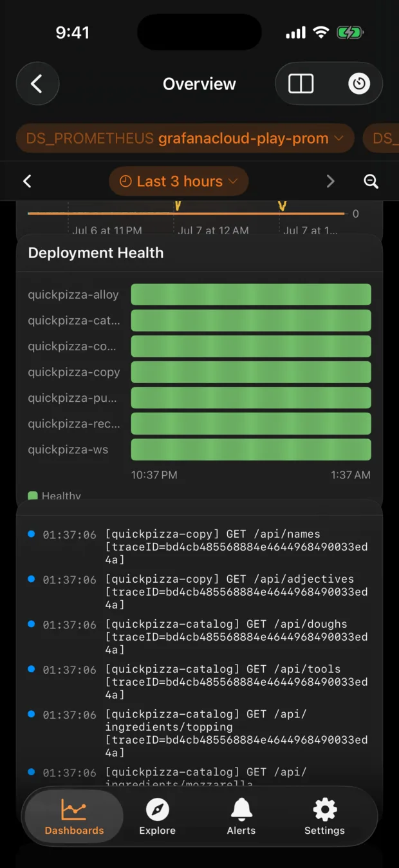Screen dimensions: 399x868
Task: Tap the quickpizza-cat... row label
Action: click(73, 321)
